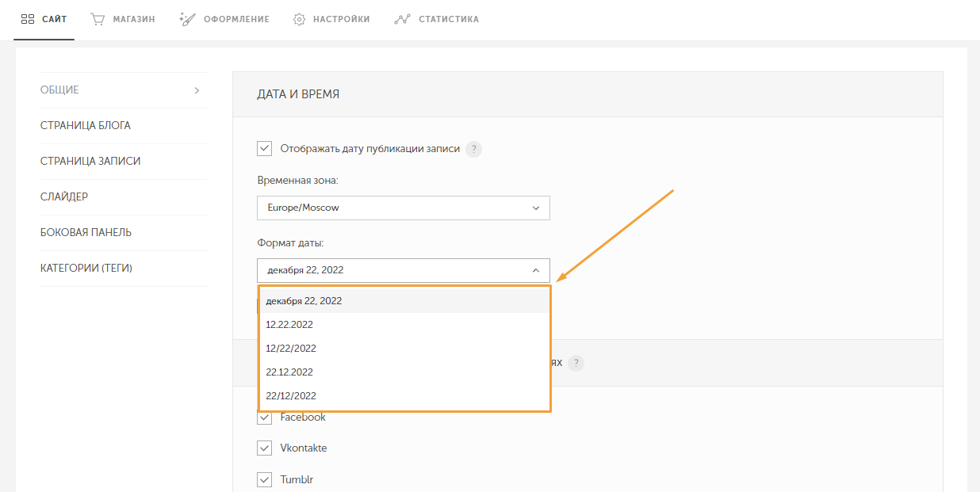
Task: Expand the Общие section chevron arrow
Action: (x=197, y=90)
